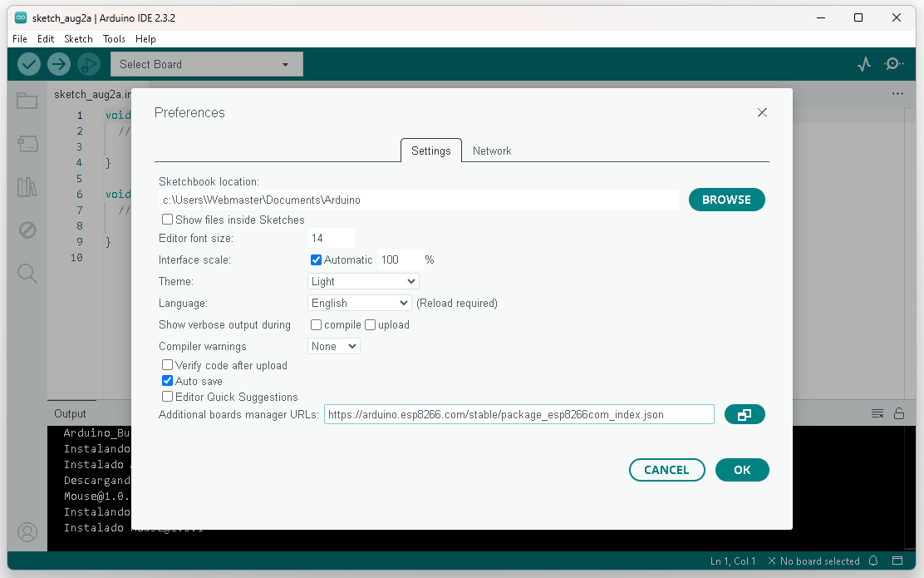Uncheck the Auto save checkbox
Screen dimensions: 924x578
click(168, 381)
